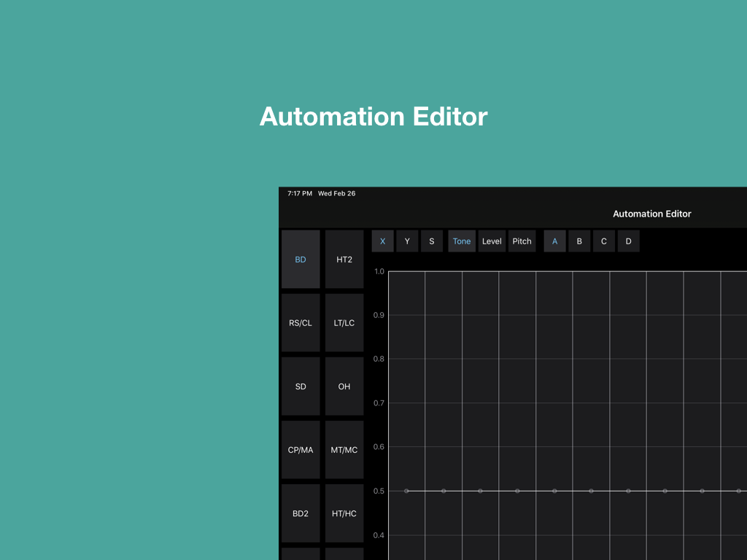Select the SD snare pad
The height and width of the screenshot is (560, 747).
301,386
